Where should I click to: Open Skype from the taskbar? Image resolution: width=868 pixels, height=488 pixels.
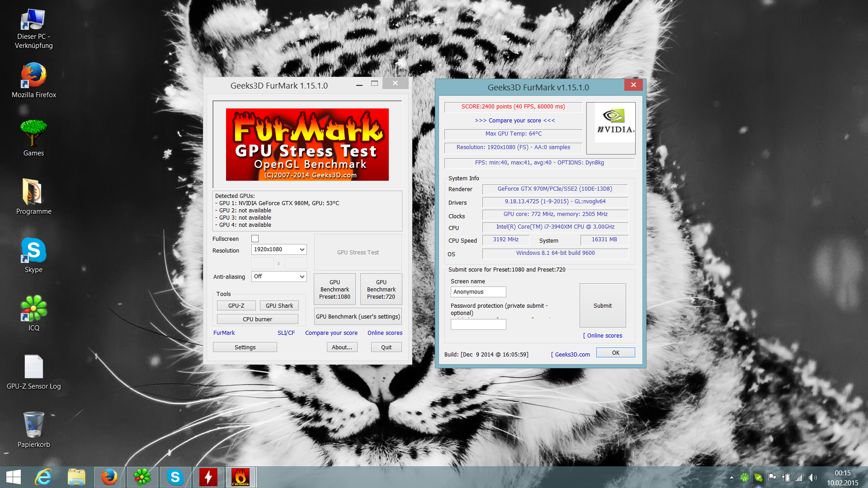click(x=175, y=477)
